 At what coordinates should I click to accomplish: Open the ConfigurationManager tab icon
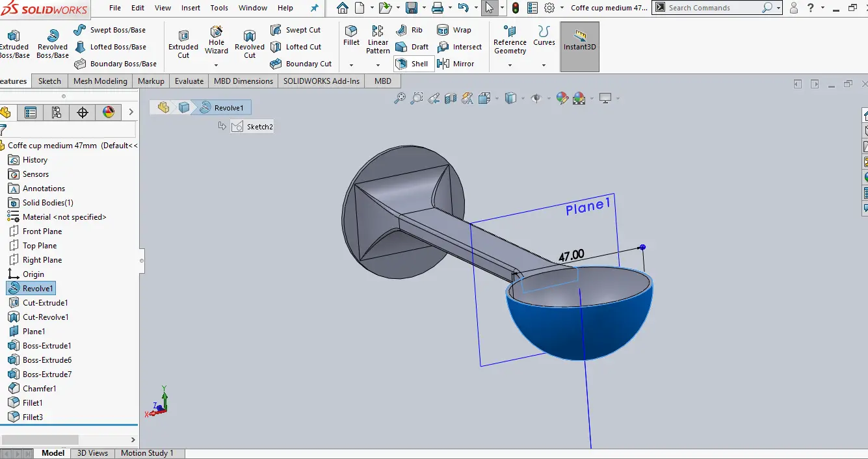[57, 112]
